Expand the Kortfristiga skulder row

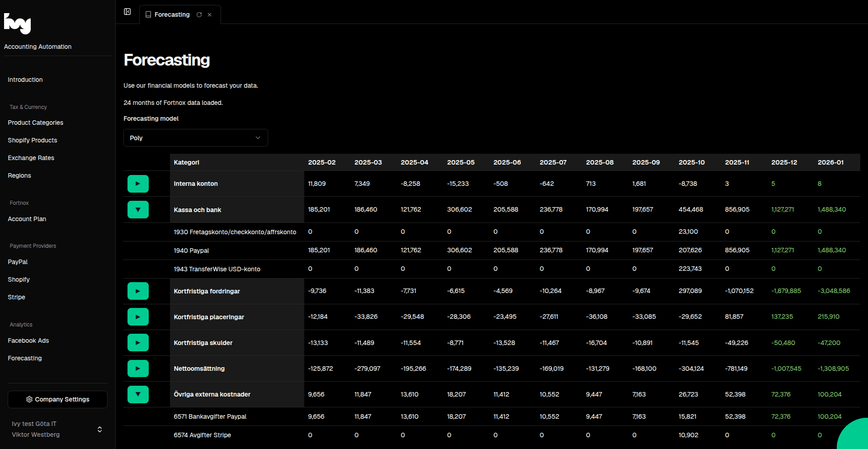coord(138,342)
